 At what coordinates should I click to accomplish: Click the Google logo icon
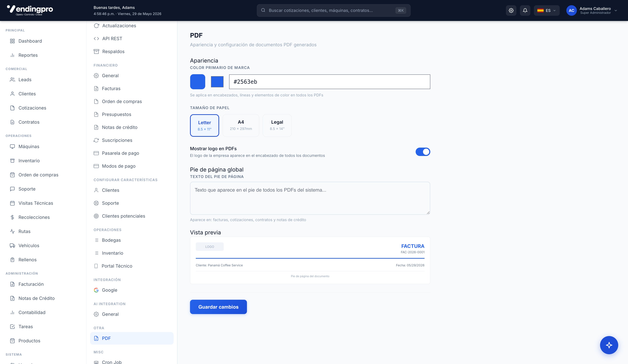(96, 290)
